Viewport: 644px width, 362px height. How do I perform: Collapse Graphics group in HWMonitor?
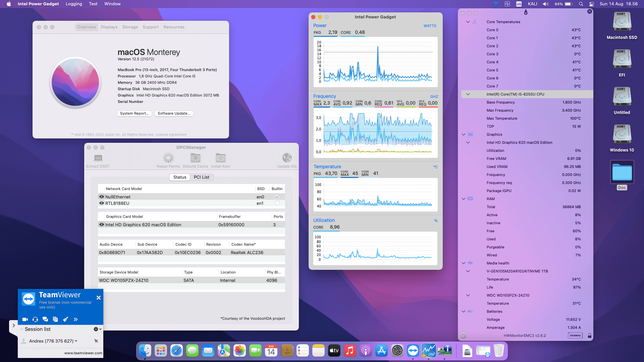(x=464, y=134)
